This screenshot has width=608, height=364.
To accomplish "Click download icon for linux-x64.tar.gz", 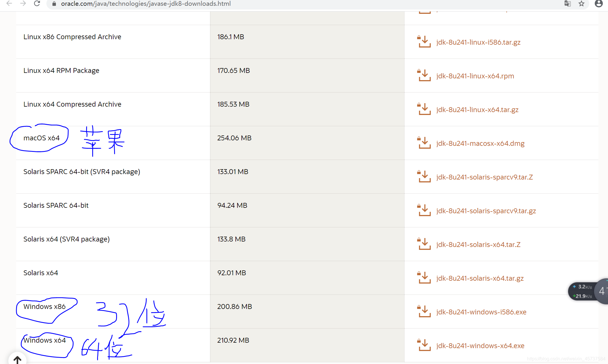I will 424,109.
